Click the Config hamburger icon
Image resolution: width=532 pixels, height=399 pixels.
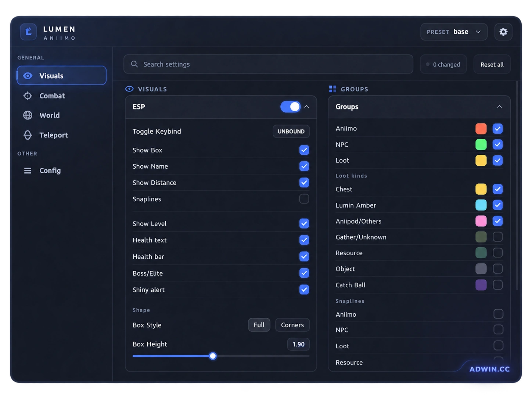pyautogui.click(x=28, y=170)
